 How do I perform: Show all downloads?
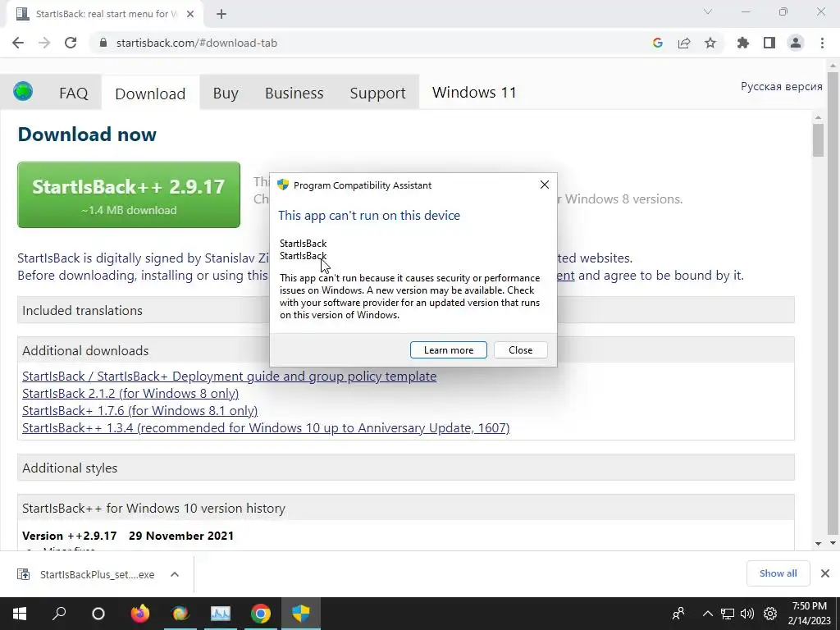(x=778, y=573)
